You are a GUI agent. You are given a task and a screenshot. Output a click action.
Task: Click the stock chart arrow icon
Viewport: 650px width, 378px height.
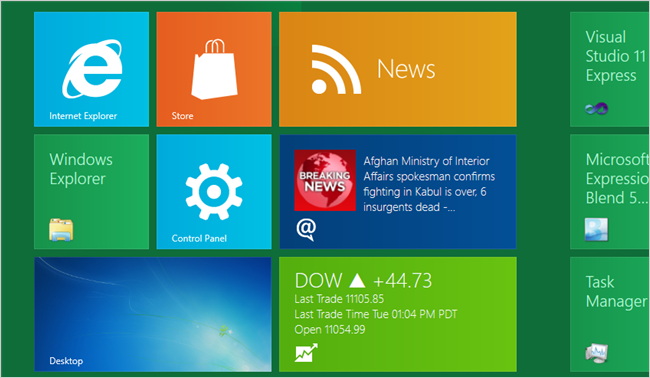[306, 352]
